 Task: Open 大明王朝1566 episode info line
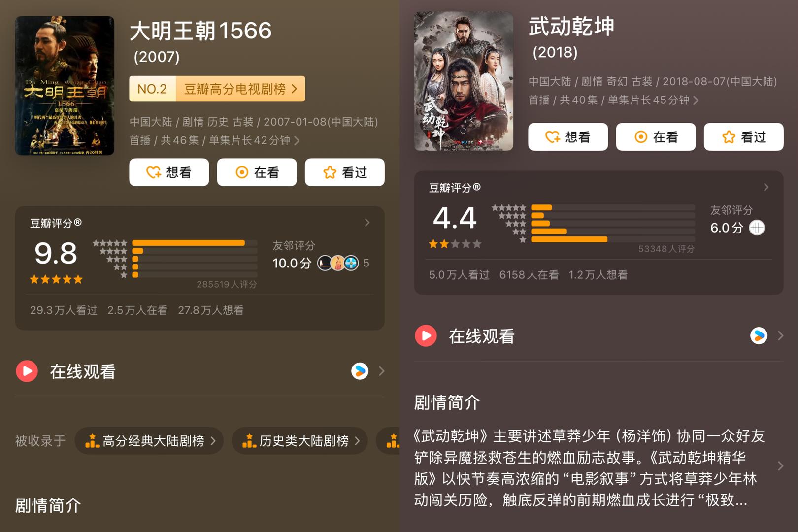[x=214, y=140]
